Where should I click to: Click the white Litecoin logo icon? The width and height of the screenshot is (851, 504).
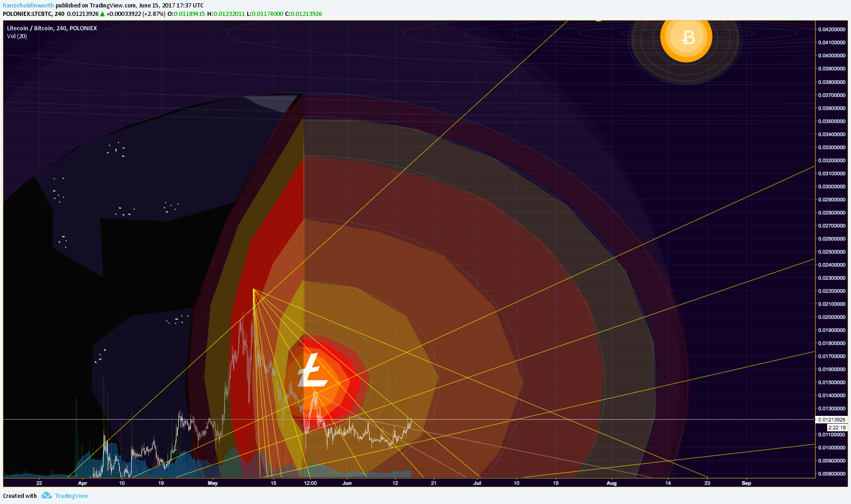pyautogui.click(x=312, y=370)
